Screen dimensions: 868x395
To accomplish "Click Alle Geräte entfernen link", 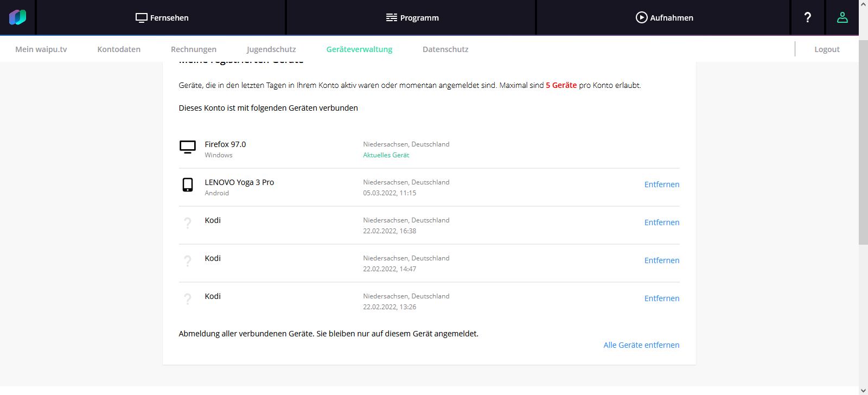I will click(641, 345).
